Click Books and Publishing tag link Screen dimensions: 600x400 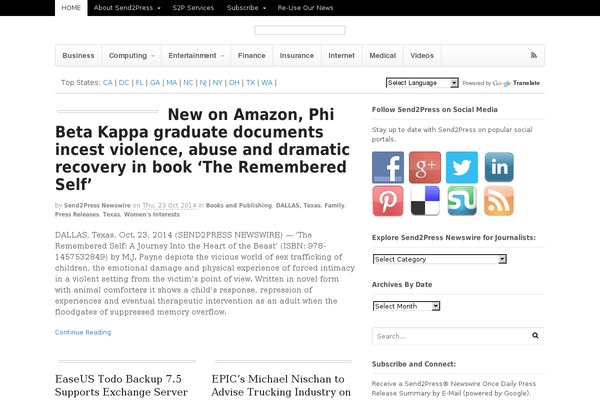click(239, 206)
